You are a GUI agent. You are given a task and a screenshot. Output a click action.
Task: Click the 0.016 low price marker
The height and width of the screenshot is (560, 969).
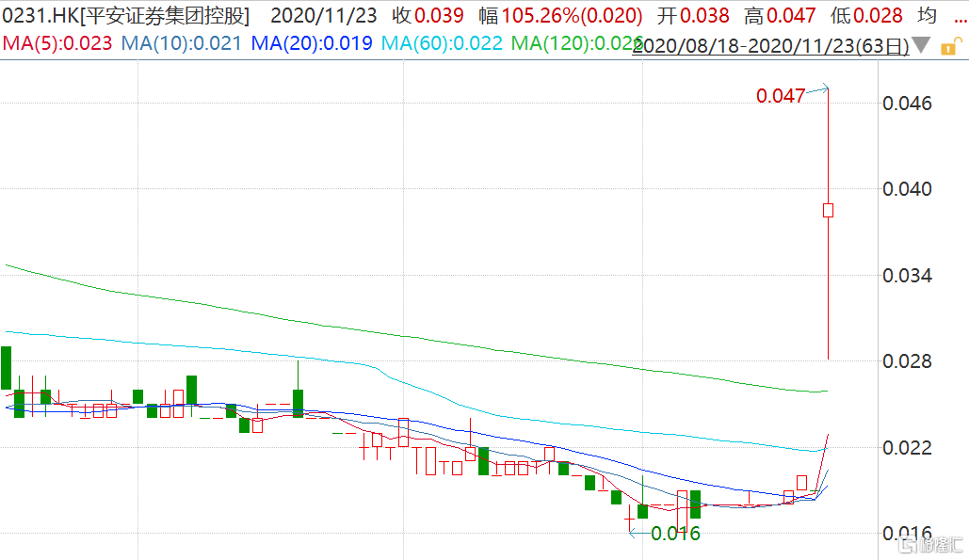pyautogui.click(x=676, y=534)
